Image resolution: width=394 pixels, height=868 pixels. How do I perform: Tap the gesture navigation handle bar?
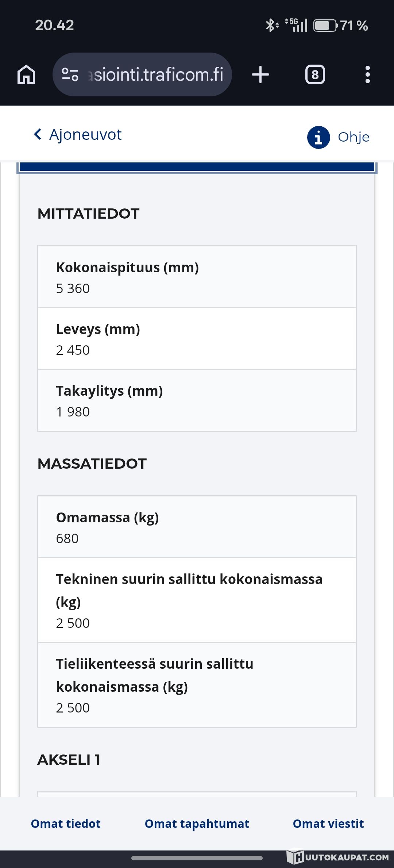click(197, 858)
